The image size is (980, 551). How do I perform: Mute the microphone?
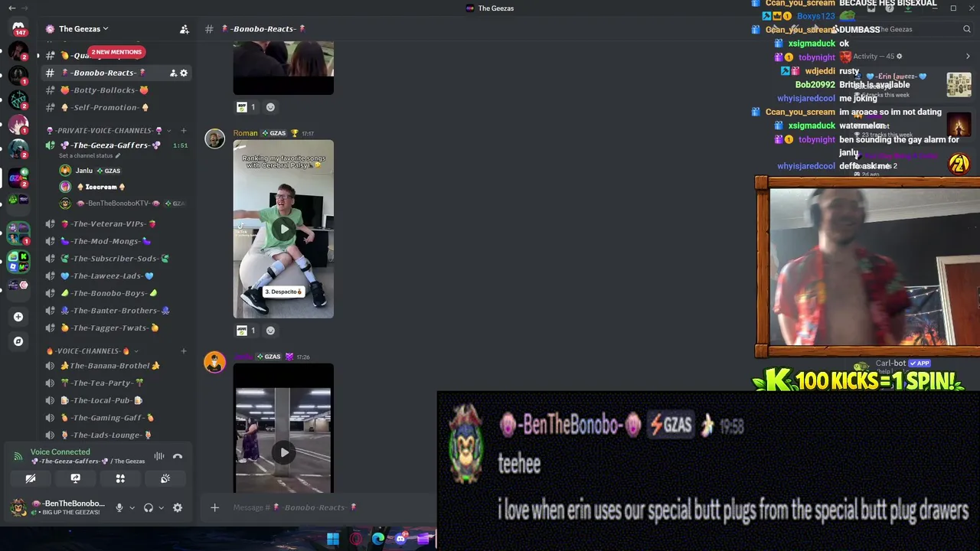tap(119, 507)
